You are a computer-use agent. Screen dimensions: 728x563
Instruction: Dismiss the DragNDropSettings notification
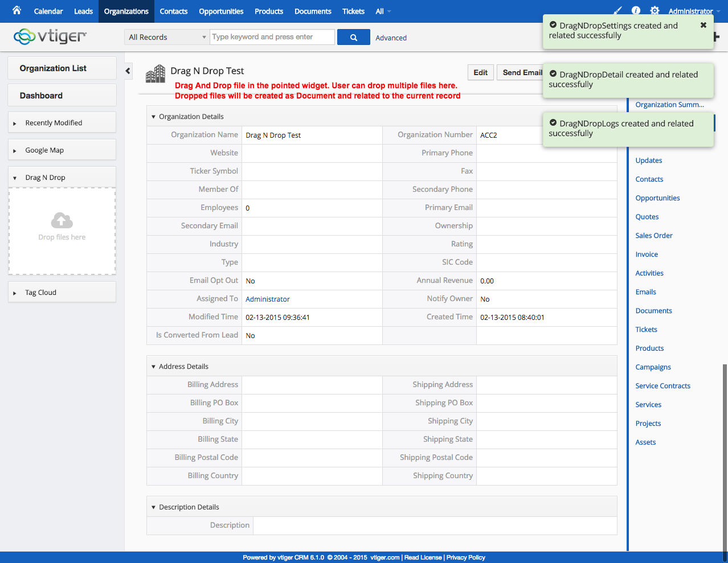point(704,25)
